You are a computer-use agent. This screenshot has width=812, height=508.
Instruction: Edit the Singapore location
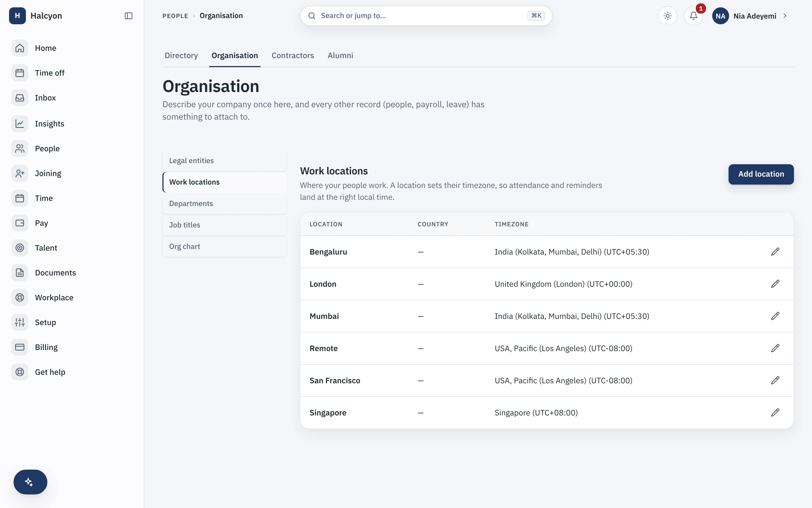[775, 413]
